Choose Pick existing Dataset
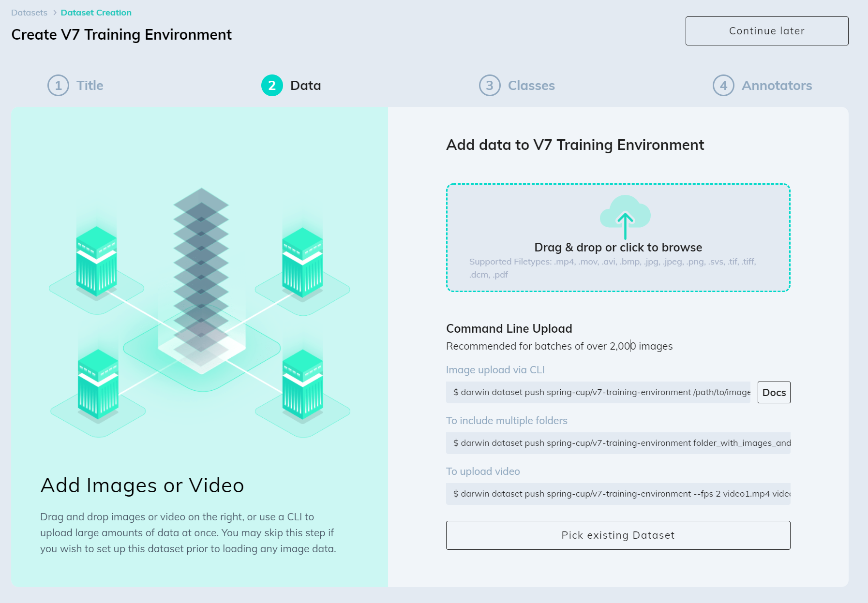Screen dimensions: 868x603 coord(617,535)
